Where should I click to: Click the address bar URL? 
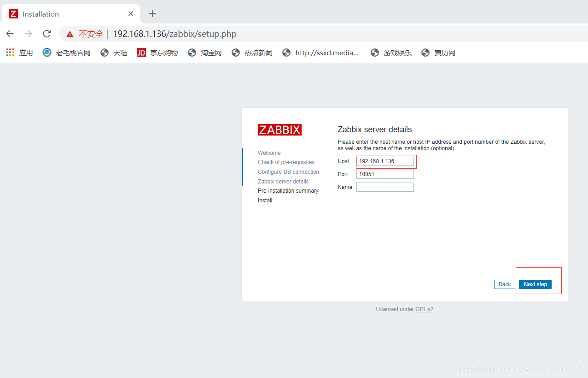point(175,34)
